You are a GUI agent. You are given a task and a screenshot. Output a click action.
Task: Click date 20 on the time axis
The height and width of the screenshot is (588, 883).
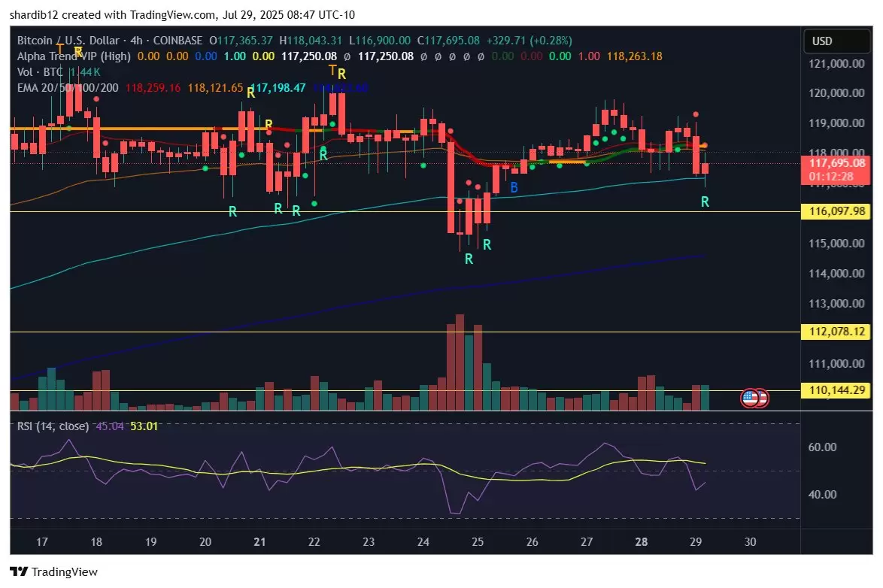coord(205,542)
